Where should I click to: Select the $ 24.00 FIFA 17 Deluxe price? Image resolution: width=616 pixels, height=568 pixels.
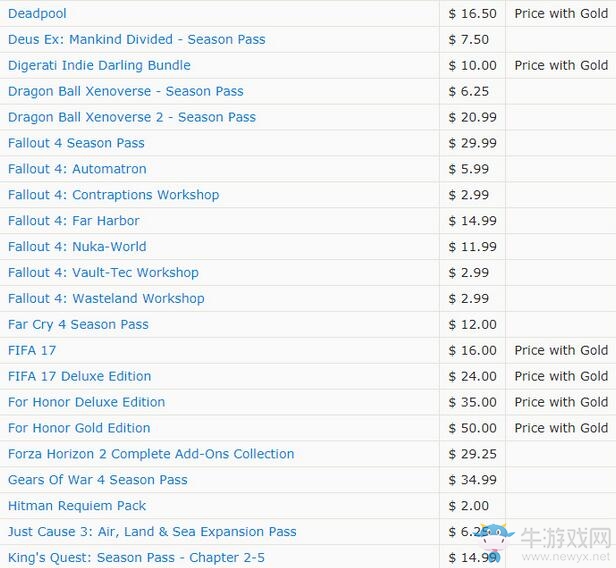(x=473, y=377)
